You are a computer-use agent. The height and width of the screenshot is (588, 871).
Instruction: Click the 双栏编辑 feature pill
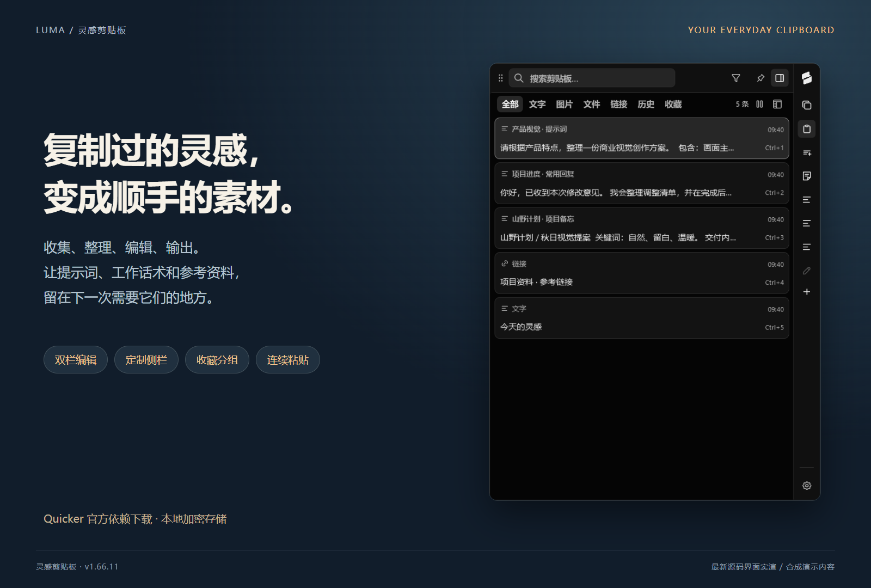(76, 360)
